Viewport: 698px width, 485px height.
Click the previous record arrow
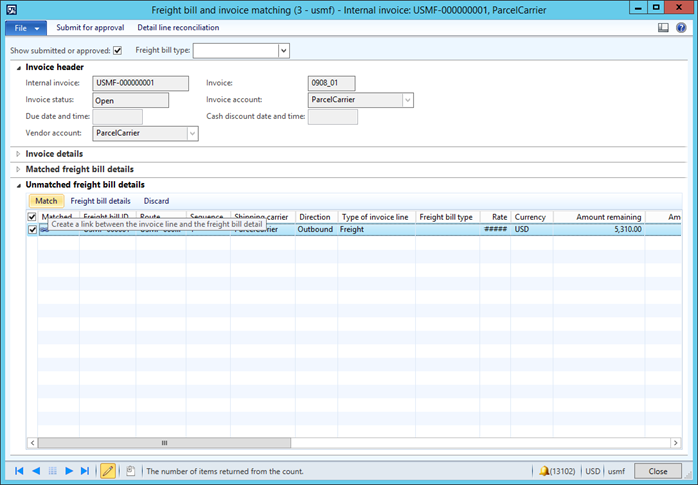pos(36,470)
